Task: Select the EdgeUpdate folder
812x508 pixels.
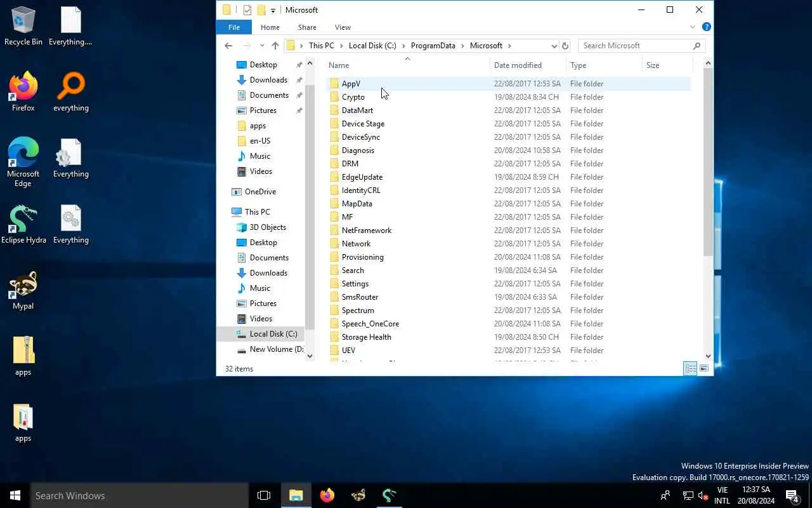Action: tap(362, 177)
